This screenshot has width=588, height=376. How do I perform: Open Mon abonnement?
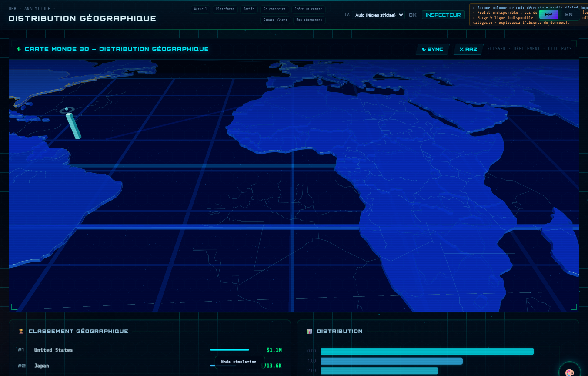click(309, 20)
